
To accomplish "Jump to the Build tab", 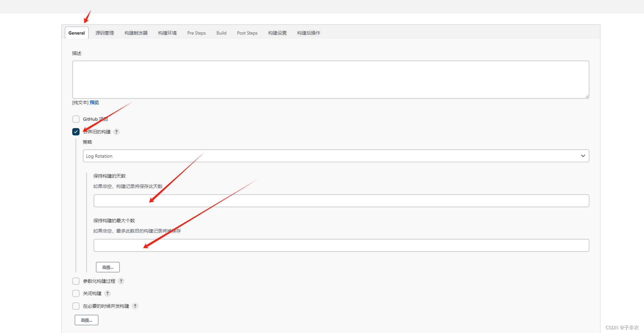I will [x=221, y=33].
